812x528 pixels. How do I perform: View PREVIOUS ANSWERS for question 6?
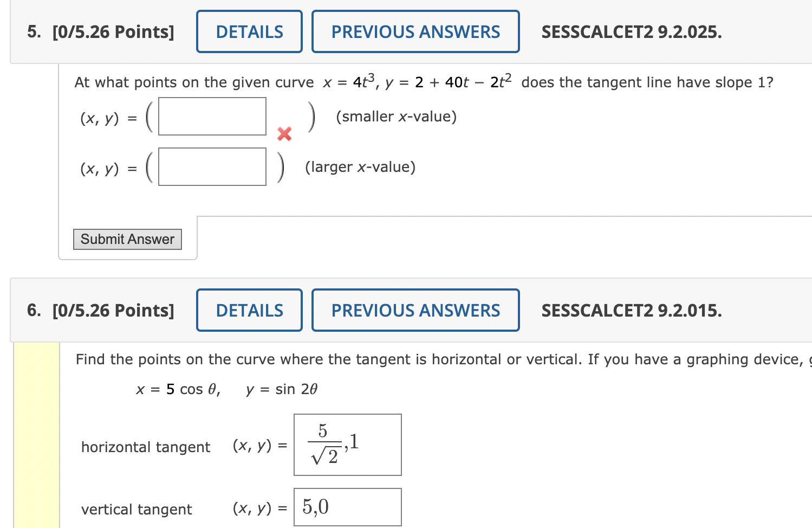pos(415,310)
